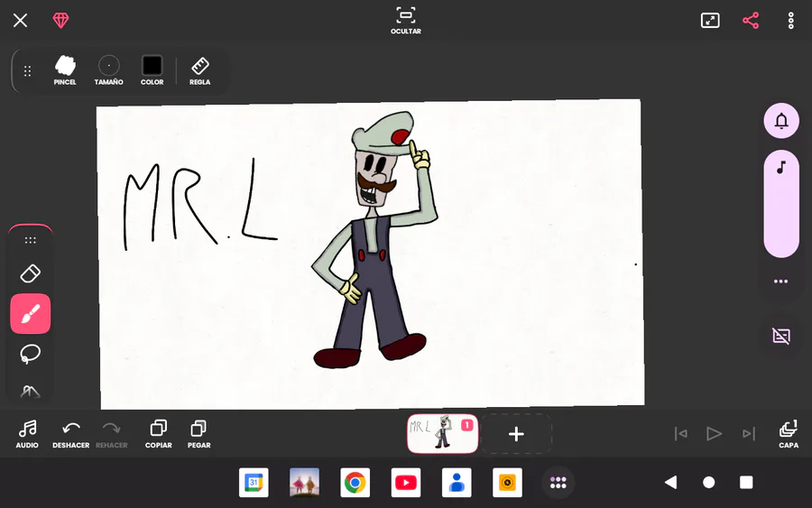
Task: Open the gallery photo app in taskbar
Action: click(x=305, y=483)
